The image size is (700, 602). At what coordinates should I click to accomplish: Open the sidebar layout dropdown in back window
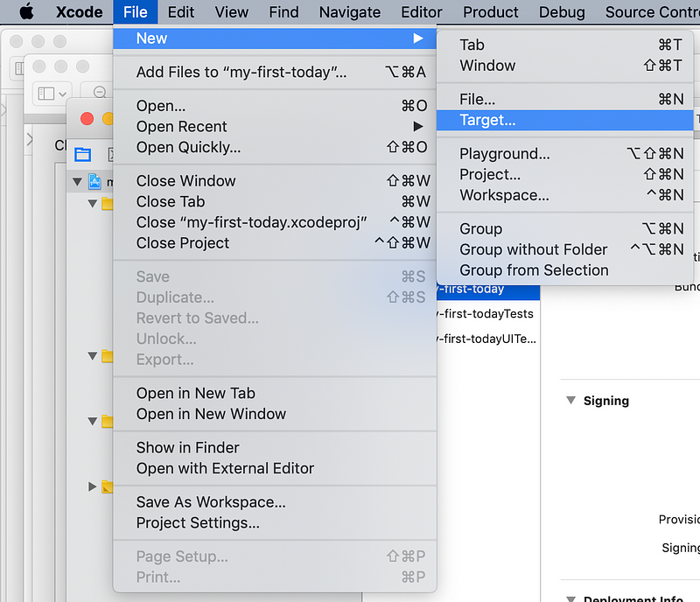[52, 94]
